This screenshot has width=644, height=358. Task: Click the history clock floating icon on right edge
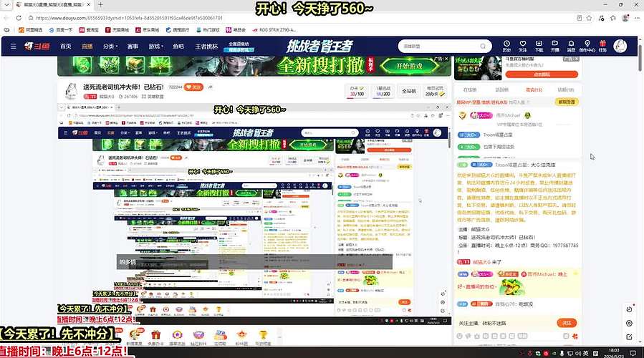[629, 309]
